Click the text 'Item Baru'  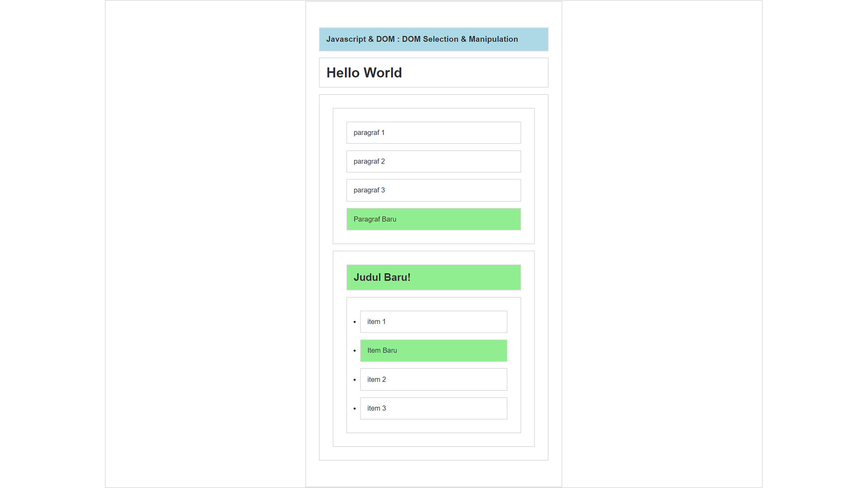[382, 351]
